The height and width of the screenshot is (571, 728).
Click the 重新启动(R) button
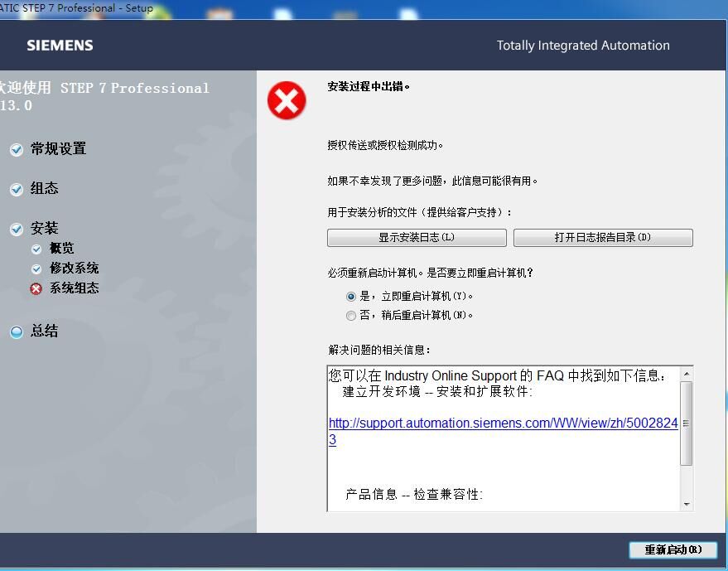673,549
